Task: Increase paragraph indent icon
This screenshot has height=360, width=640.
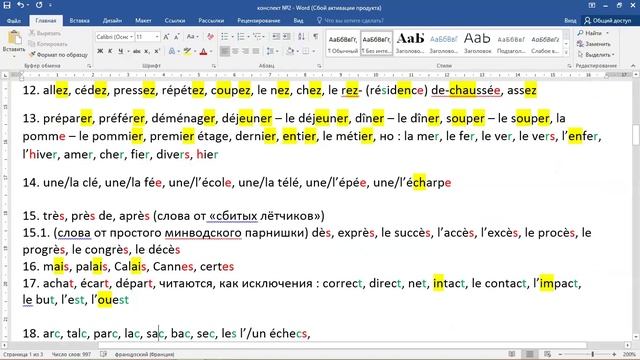Action: [x=287, y=37]
